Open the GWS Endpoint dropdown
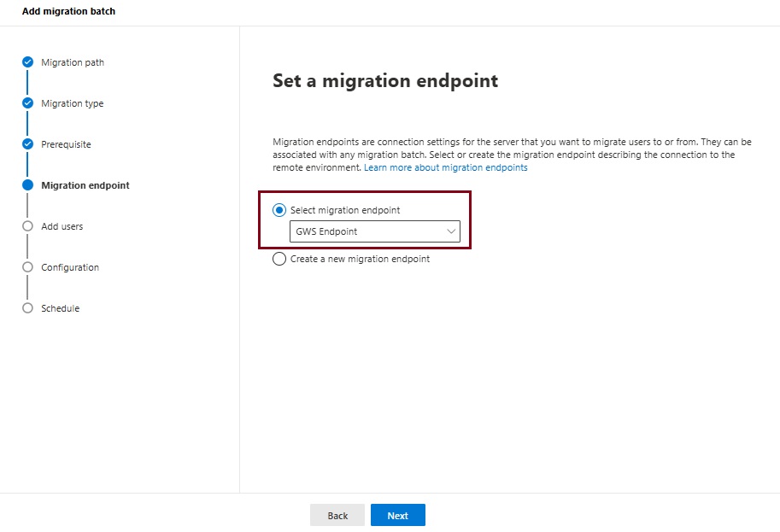Screen dimensions: 780x532 tap(367, 231)
